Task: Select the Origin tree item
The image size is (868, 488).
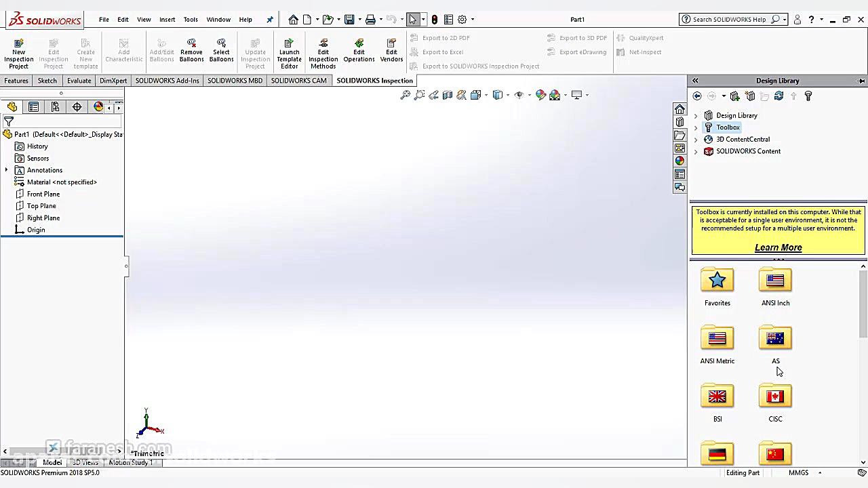Action: tap(36, 230)
